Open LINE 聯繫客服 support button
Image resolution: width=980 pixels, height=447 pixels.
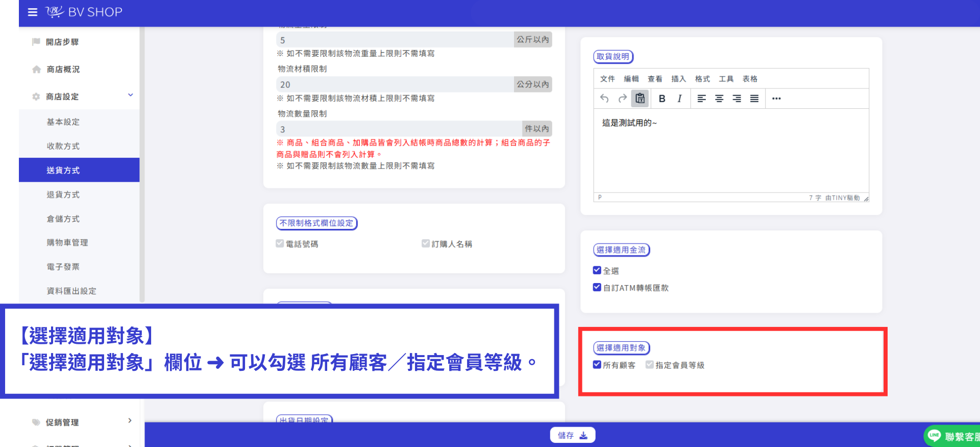coord(952,436)
